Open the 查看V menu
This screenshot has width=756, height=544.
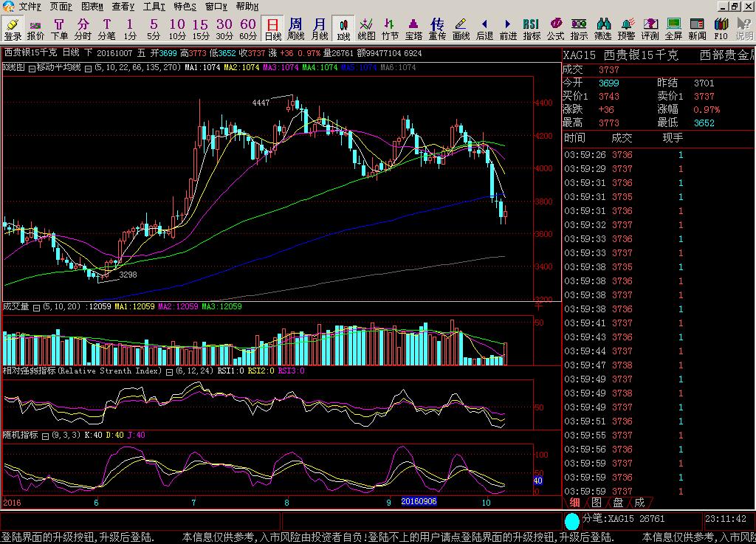point(123,6)
